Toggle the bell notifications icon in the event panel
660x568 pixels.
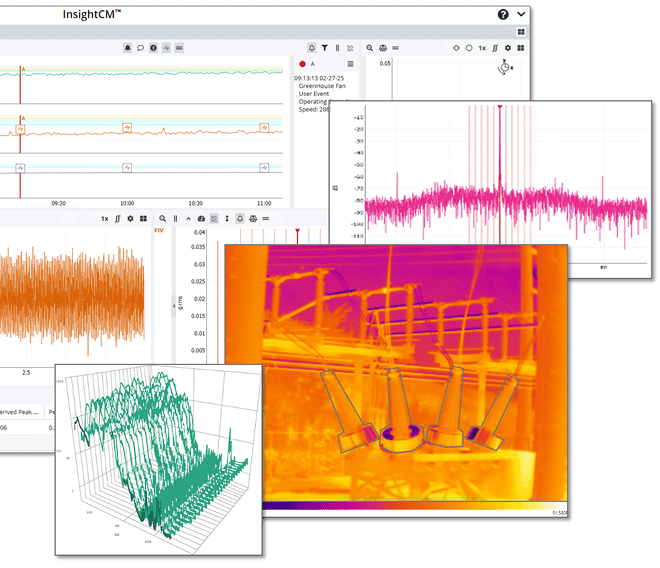pyautogui.click(x=312, y=48)
